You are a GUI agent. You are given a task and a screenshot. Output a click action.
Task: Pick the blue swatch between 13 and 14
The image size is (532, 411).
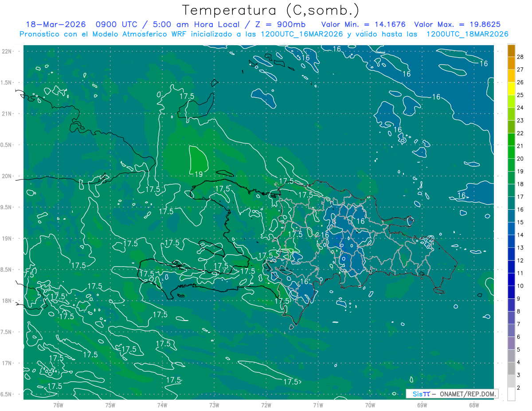click(511, 241)
